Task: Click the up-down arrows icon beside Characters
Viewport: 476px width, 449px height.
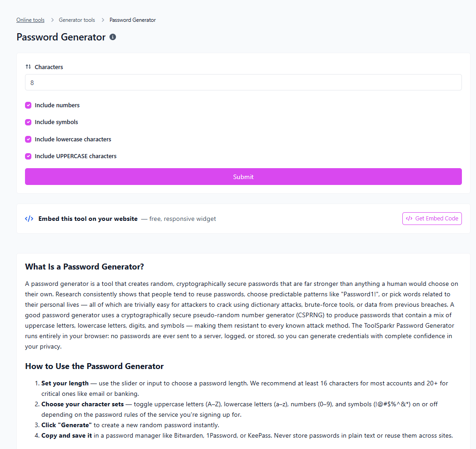Action: tap(28, 67)
